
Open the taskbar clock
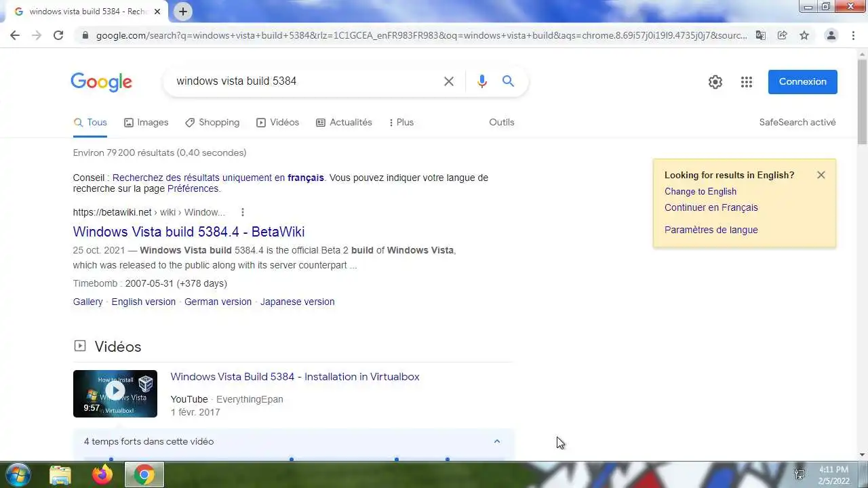833,474
